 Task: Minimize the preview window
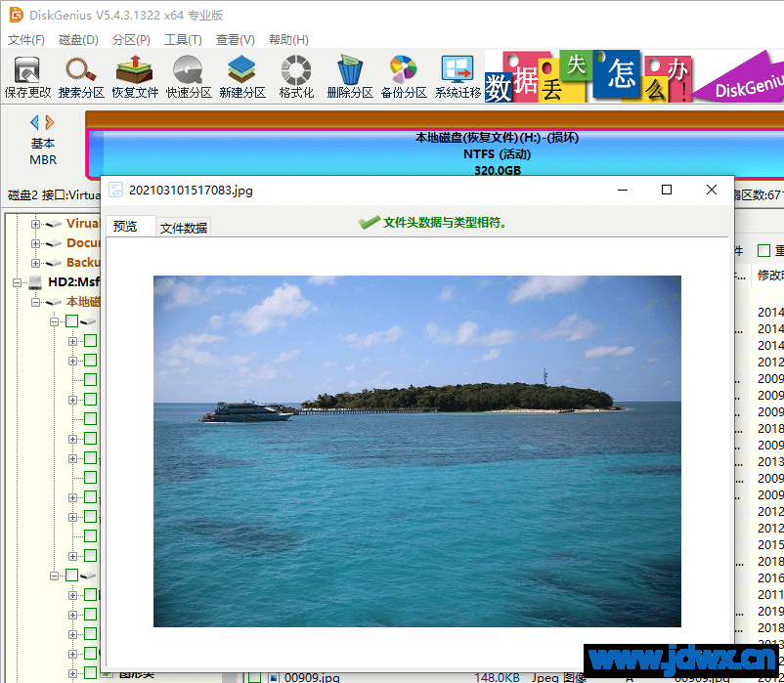point(623,190)
